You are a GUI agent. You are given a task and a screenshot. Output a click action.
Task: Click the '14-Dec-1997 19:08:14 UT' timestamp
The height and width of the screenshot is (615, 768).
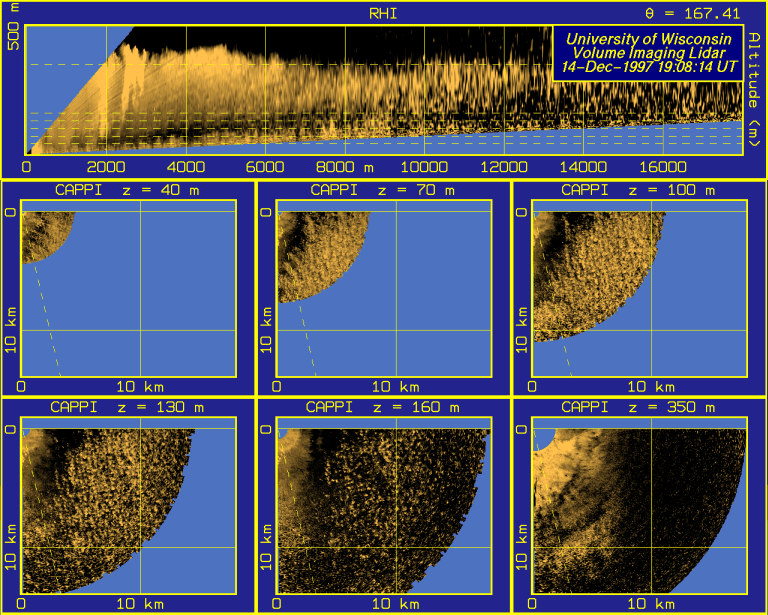[648, 67]
